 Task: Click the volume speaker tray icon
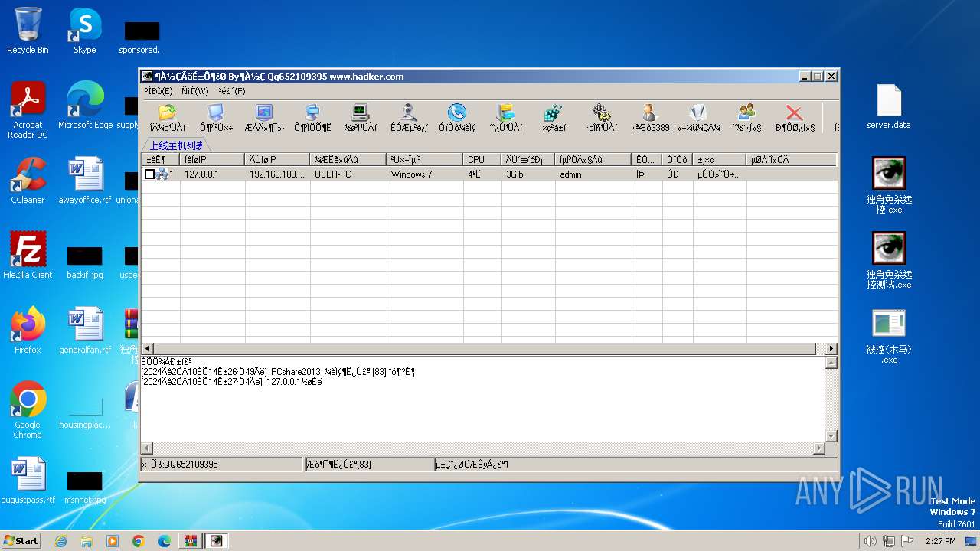pyautogui.click(x=870, y=541)
